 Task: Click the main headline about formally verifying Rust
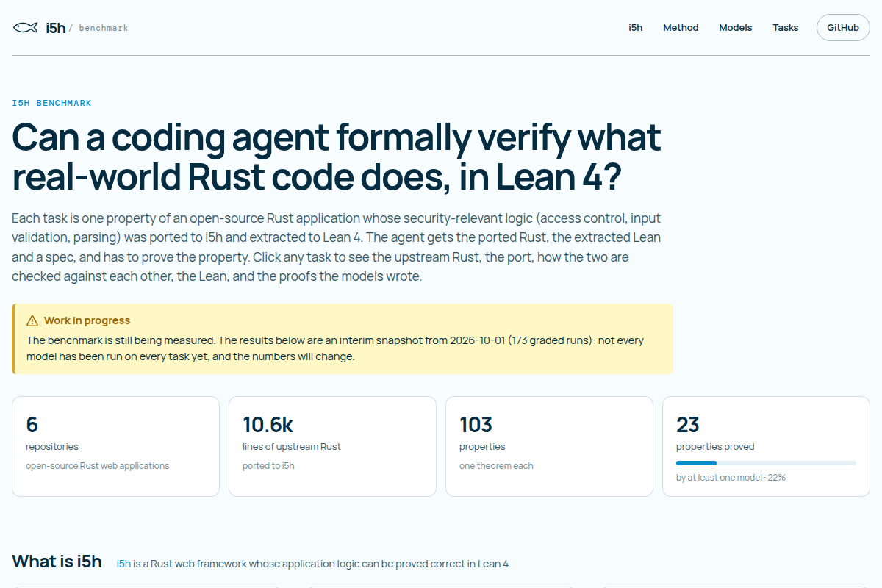pyautogui.click(x=337, y=157)
